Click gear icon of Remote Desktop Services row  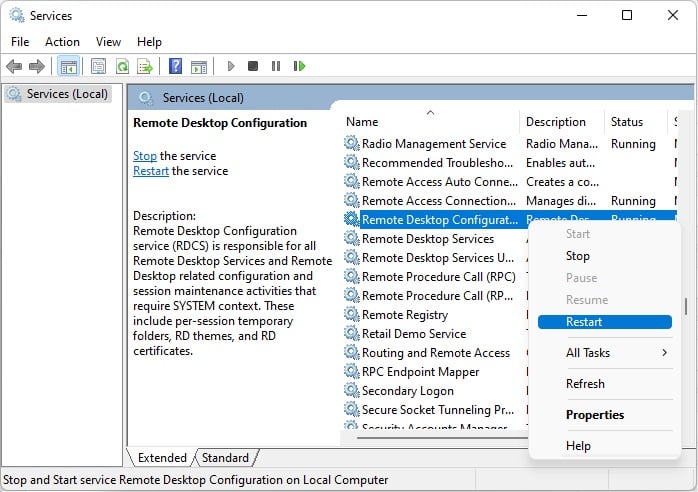point(352,239)
